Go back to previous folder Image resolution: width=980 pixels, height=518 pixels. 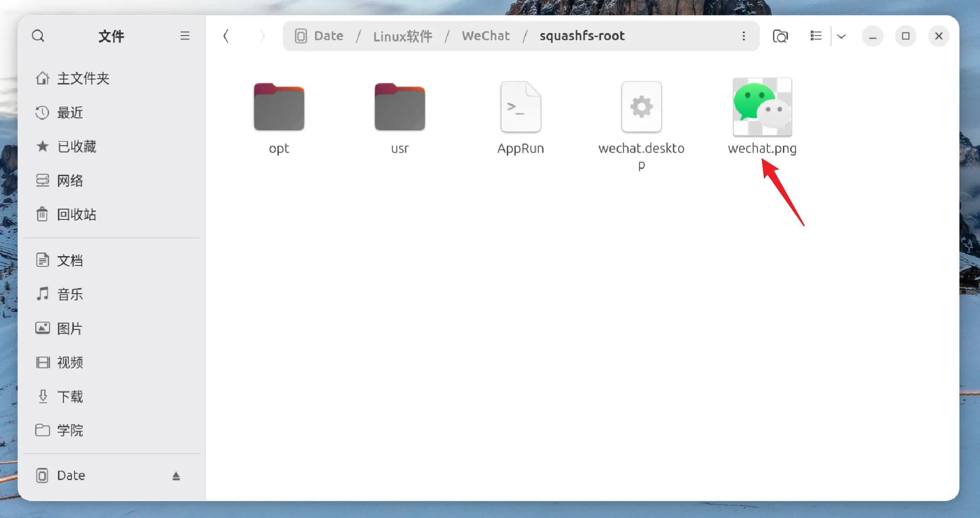226,36
